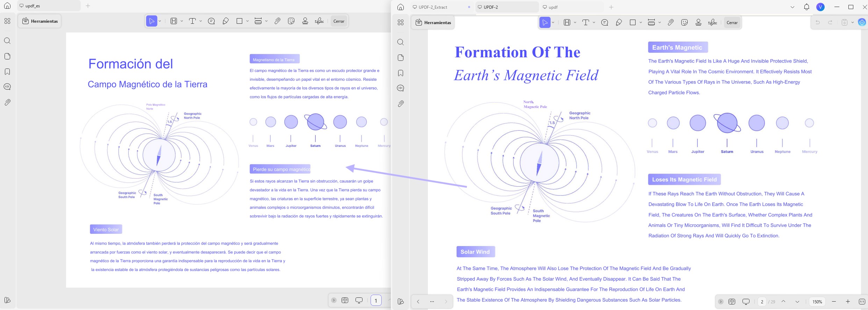Pick the pencil tool in left window toolbar

[225, 21]
